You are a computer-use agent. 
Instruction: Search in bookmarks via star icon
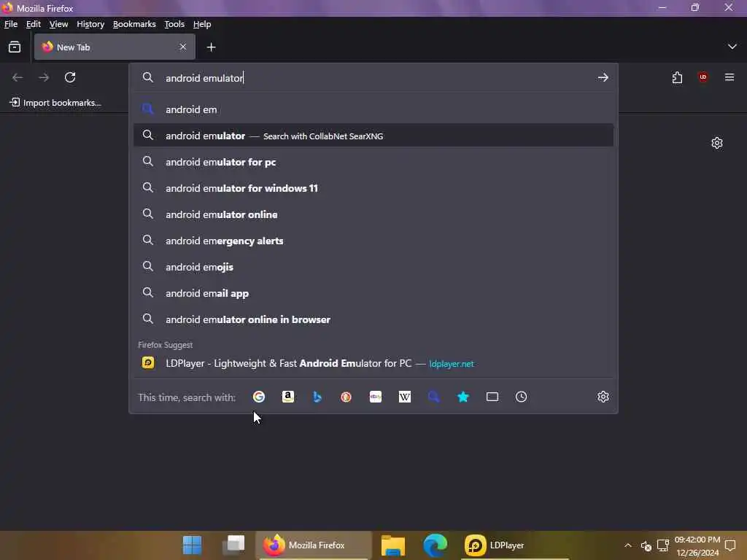tap(463, 397)
